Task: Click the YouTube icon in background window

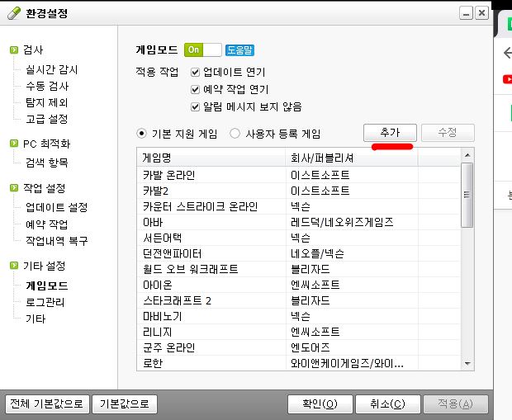Action: pos(507,79)
